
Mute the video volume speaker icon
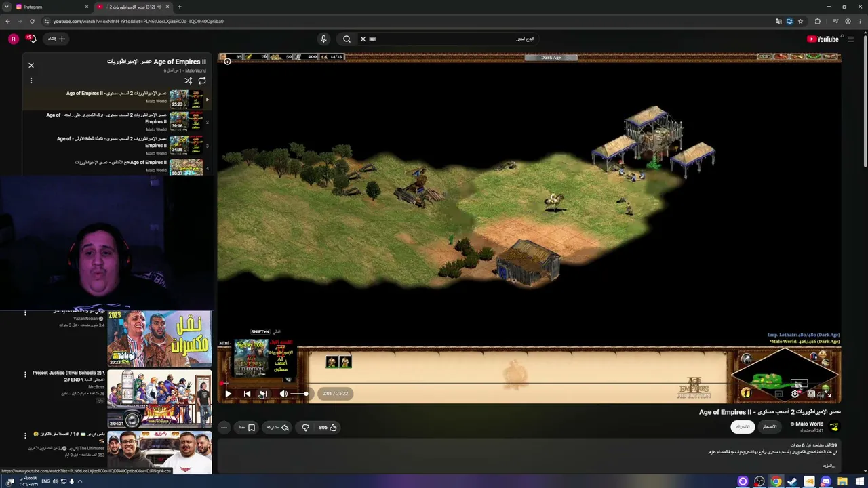[283, 394]
